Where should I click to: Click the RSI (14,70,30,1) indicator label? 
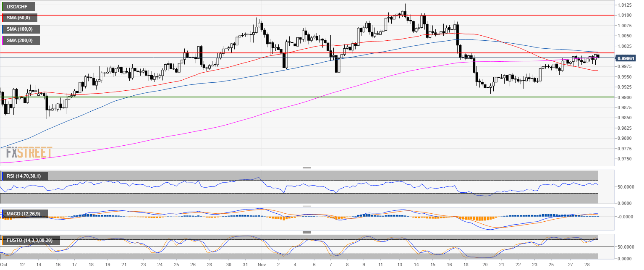[x=24, y=176]
